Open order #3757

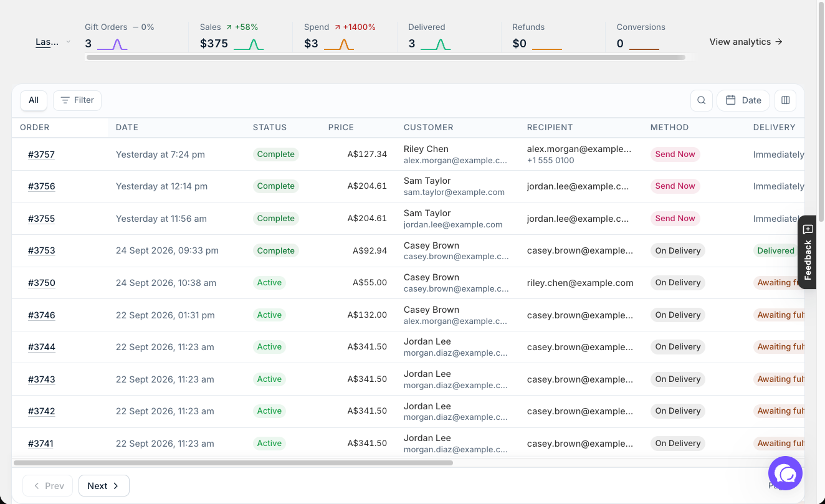[41, 155]
